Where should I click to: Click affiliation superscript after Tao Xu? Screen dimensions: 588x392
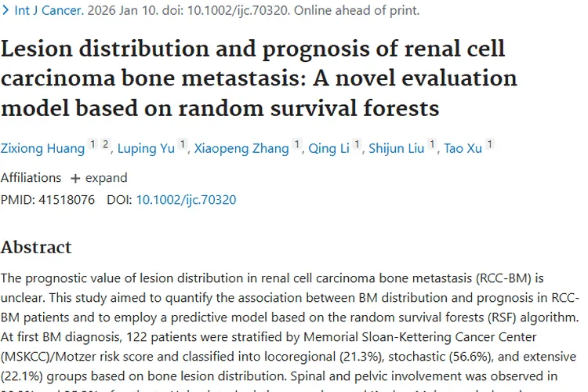[490, 145]
